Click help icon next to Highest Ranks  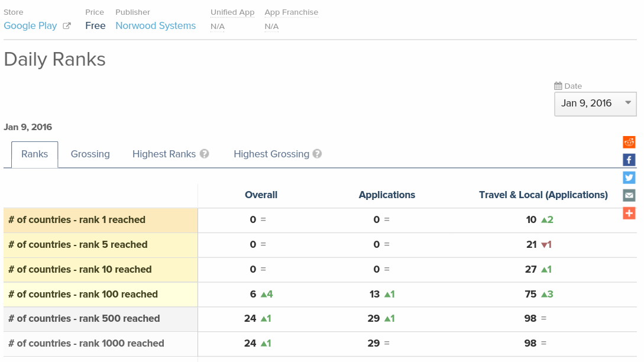tap(205, 154)
